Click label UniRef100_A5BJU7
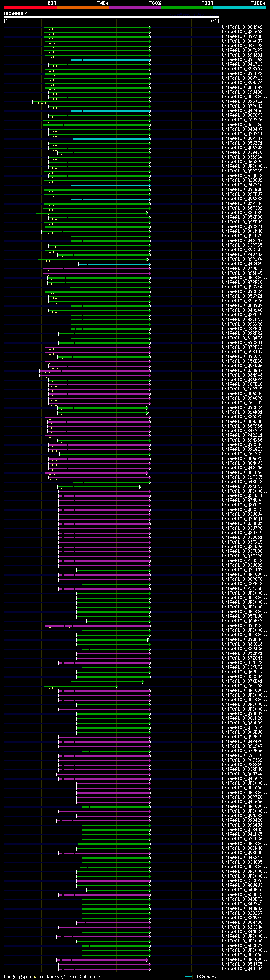This screenshot has height=980, width=270. coord(242,352)
